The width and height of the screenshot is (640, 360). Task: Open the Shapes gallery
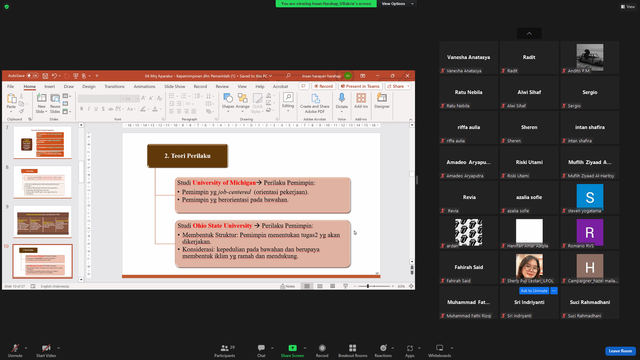[x=228, y=101]
